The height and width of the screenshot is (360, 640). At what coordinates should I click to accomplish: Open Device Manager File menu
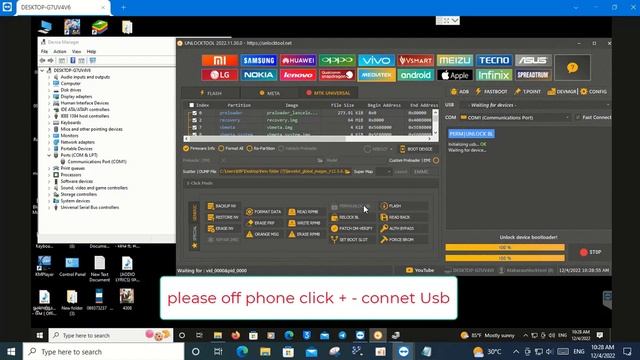tap(44, 51)
